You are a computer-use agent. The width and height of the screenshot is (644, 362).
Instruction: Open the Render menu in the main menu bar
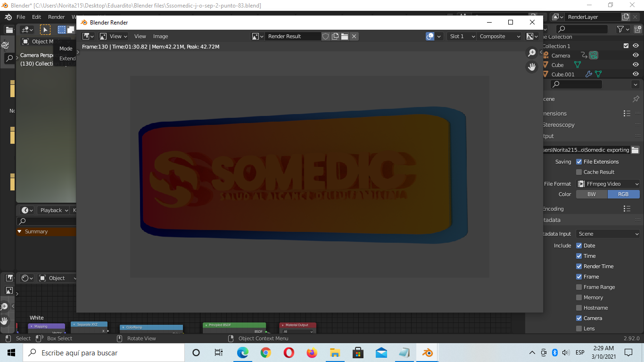(57, 17)
